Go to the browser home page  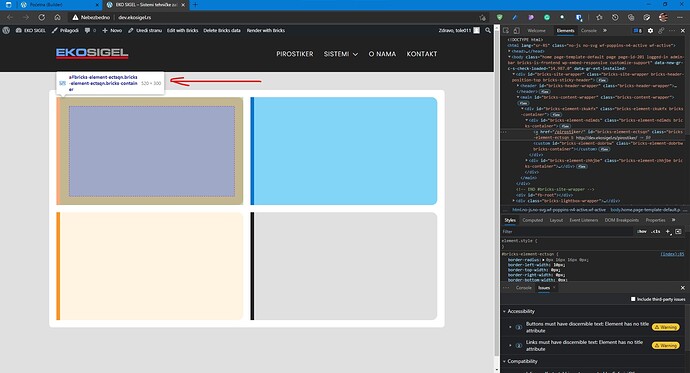57,17
